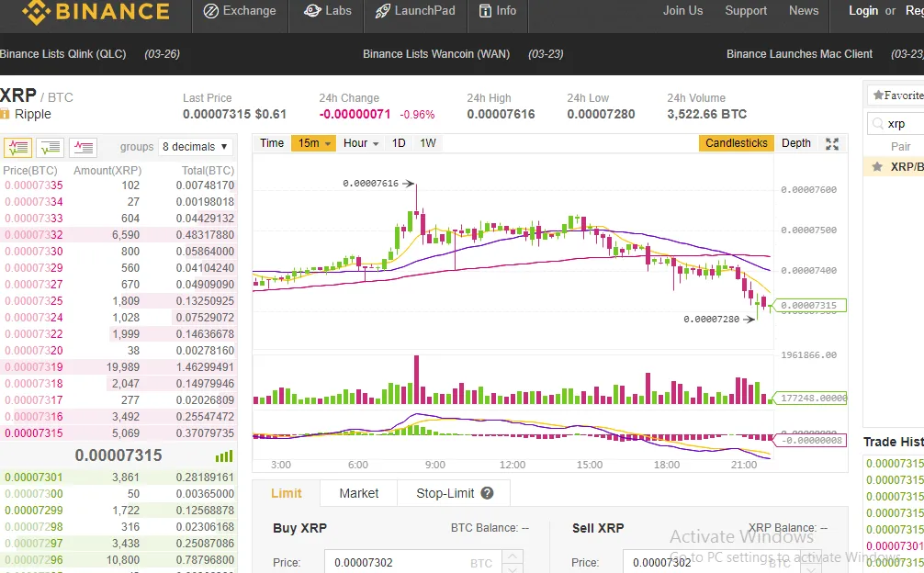
Task: Open the LaunchPad page
Action: pos(415,11)
